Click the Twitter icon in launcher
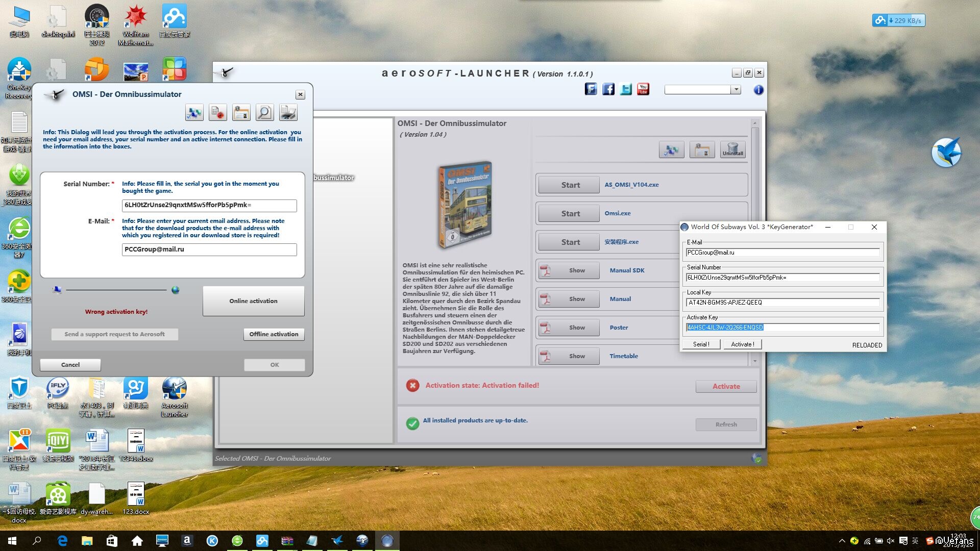980x551 pixels. coord(626,89)
